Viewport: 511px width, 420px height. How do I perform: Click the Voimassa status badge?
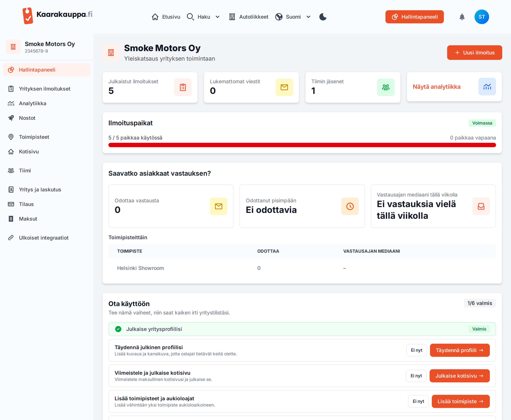click(482, 123)
